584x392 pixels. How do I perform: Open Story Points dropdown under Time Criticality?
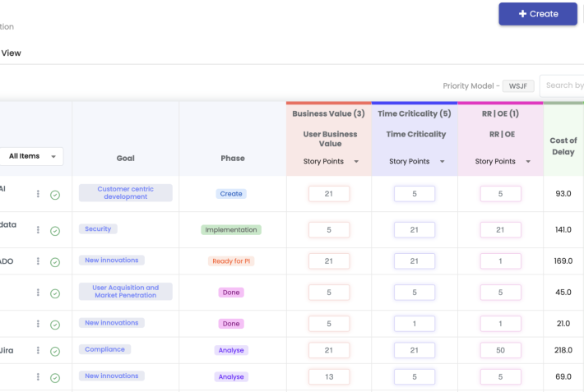coord(415,162)
